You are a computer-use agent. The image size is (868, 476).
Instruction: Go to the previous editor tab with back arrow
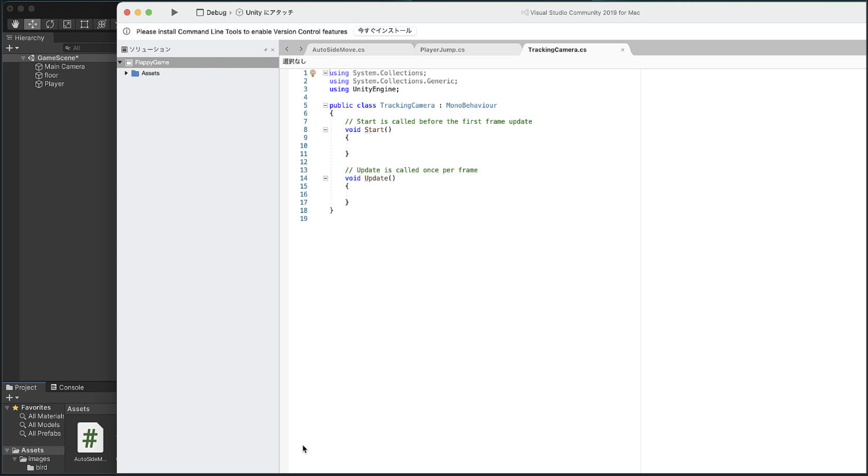pos(287,49)
